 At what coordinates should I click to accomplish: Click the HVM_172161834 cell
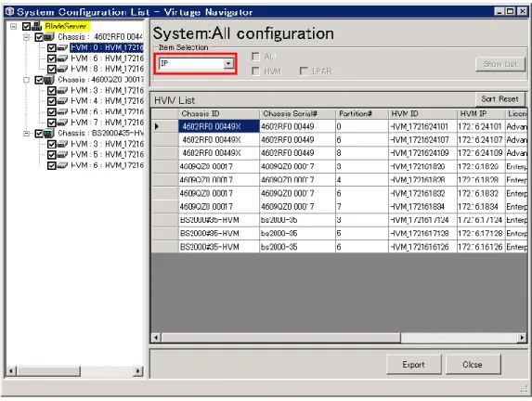click(x=422, y=207)
